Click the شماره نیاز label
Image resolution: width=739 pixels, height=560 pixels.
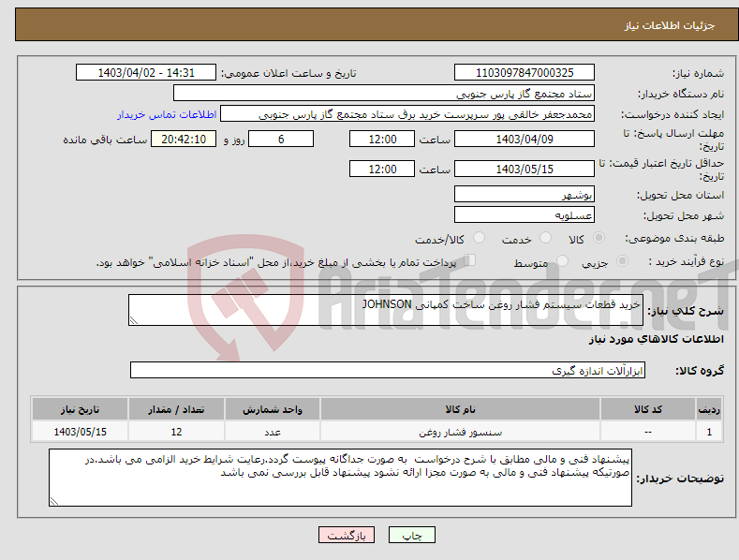[698, 74]
